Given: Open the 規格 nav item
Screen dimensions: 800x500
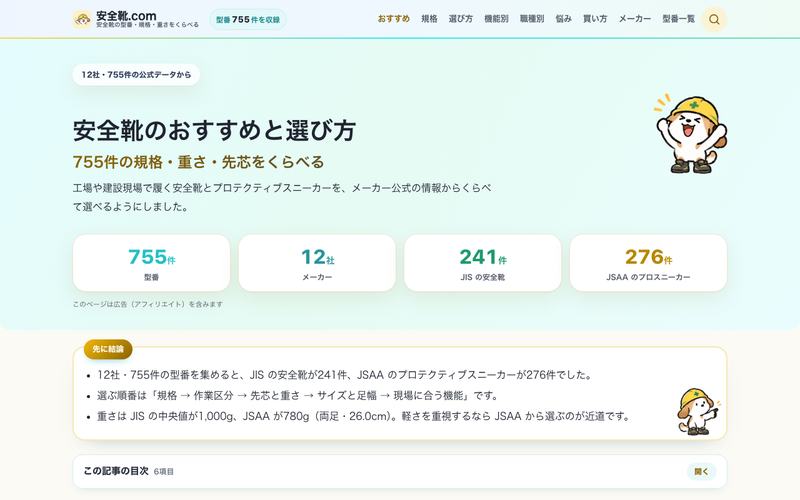Looking at the screenshot, I should click(x=429, y=19).
